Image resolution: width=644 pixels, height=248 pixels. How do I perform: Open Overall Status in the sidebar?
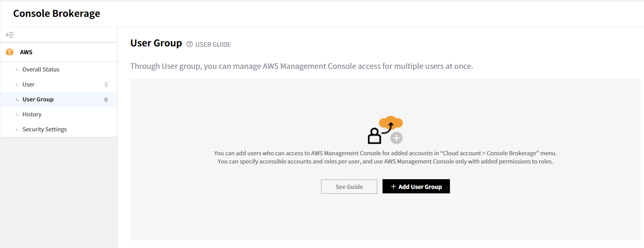point(41,70)
